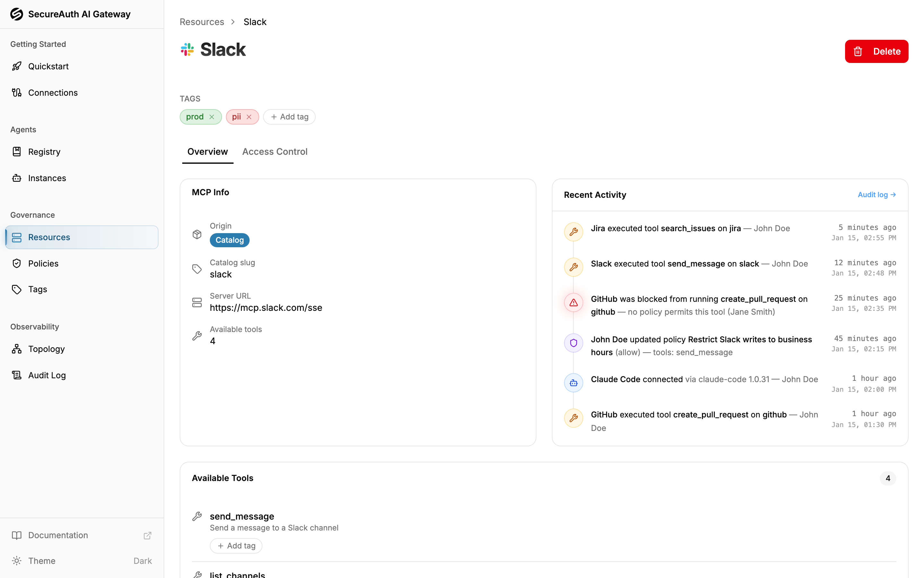Click the Server URL server icon
The width and height of the screenshot is (924, 578).
point(197,302)
